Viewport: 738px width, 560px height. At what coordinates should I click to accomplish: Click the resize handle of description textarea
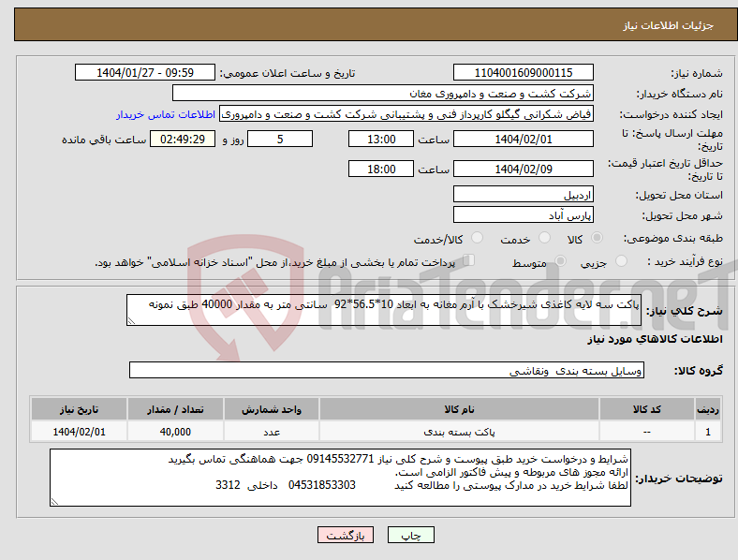[131, 321]
